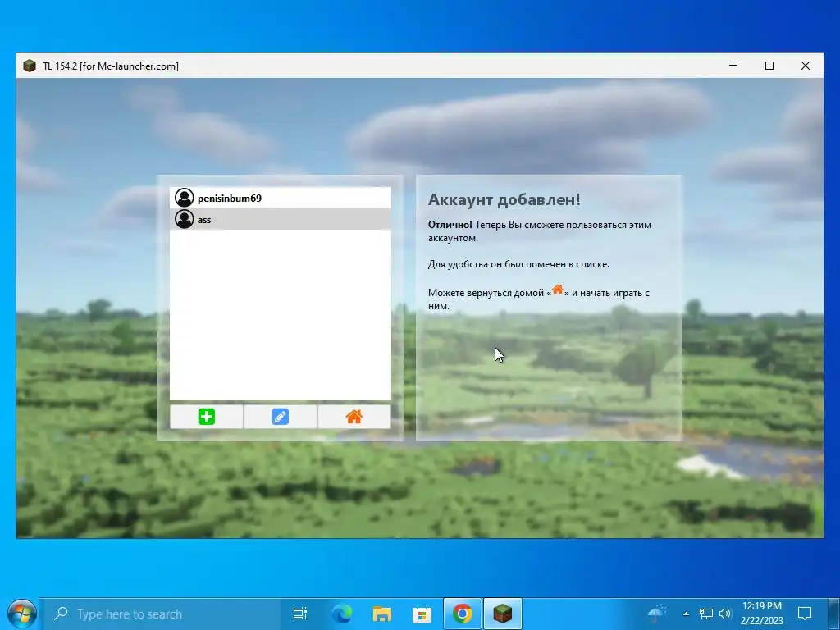Add a new account with green plus
840x630 pixels.
[x=206, y=417]
